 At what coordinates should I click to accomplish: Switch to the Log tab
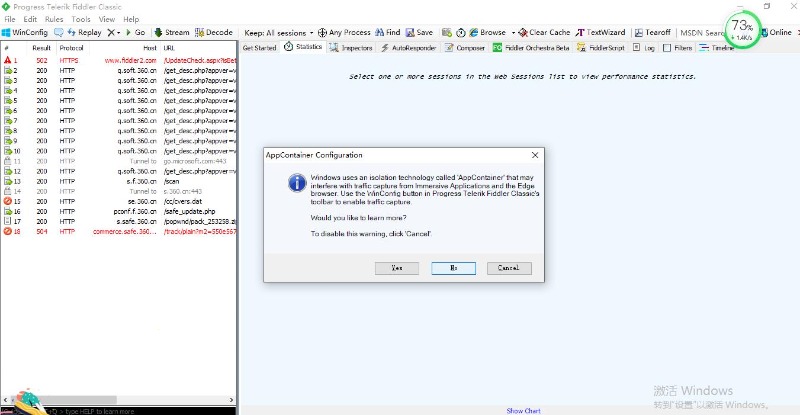pos(644,47)
